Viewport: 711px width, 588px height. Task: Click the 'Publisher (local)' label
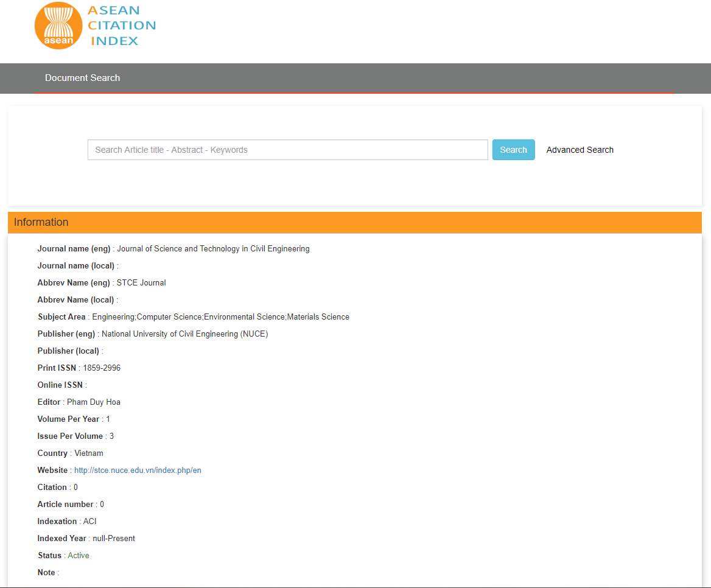[x=68, y=351]
